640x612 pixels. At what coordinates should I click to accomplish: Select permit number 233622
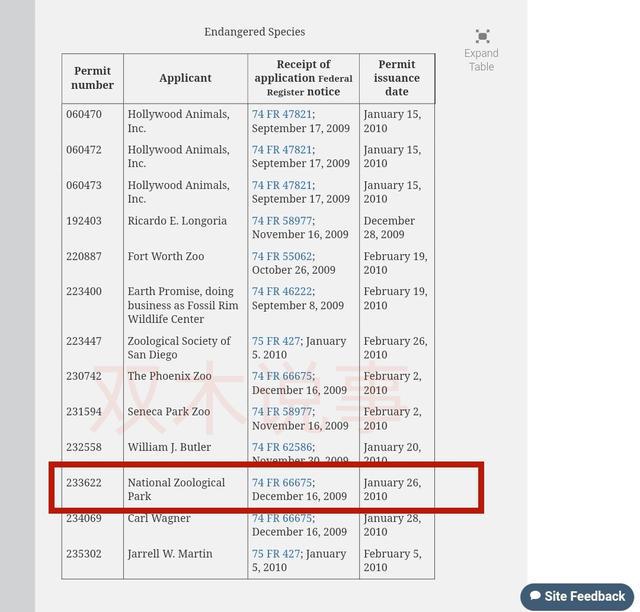(x=84, y=483)
